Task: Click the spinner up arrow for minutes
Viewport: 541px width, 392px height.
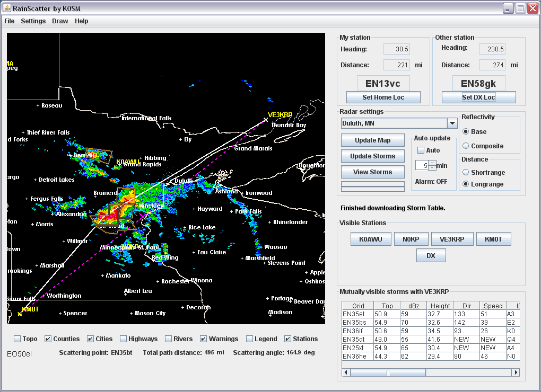Action: coord(432,163)
